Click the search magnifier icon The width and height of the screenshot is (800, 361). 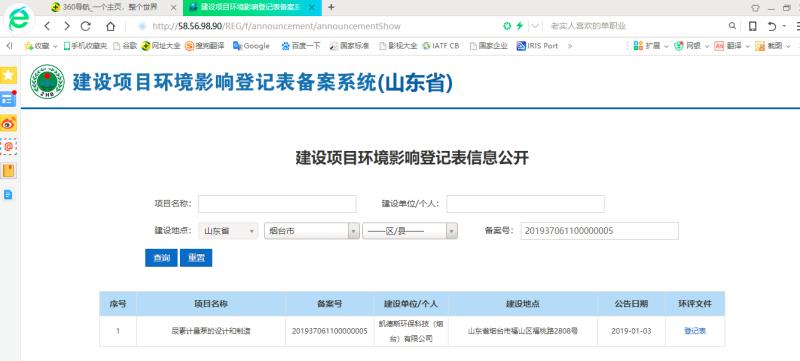tap(732, 26)
